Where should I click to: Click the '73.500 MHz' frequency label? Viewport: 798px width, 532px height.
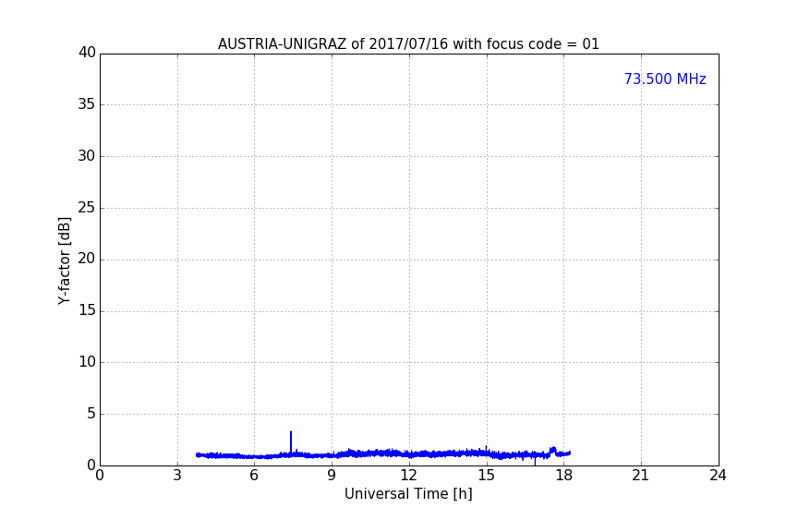[665, 79]
